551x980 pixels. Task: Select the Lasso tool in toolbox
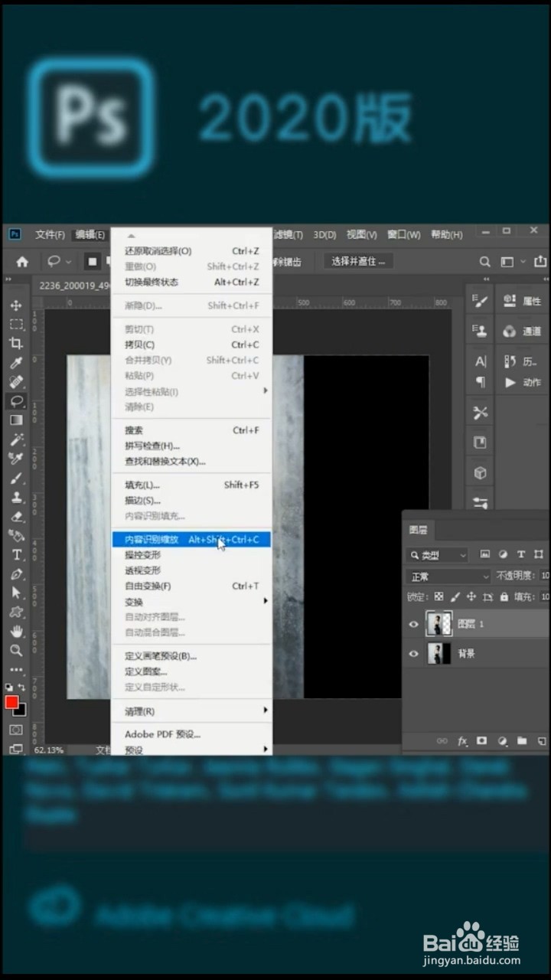(x=16, y=400)
